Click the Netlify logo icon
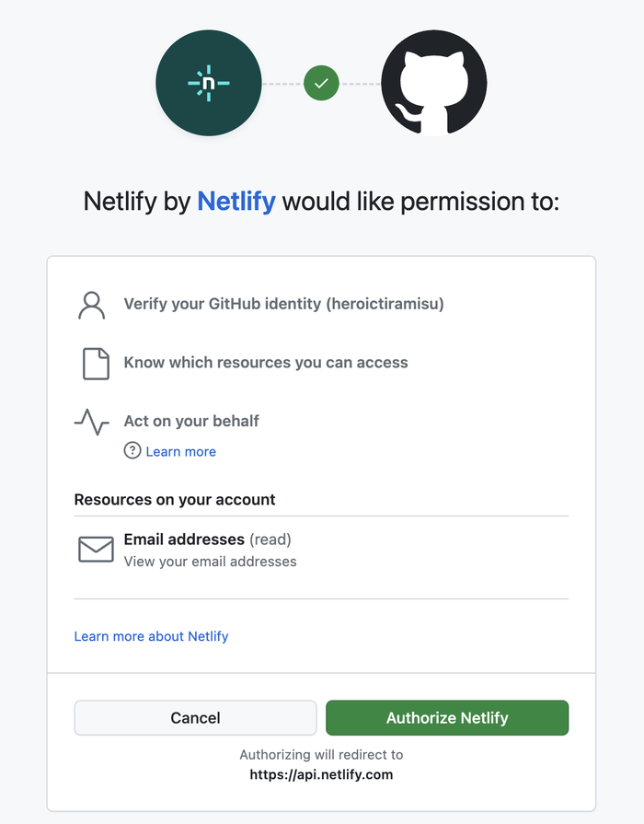Viewport: 644px width, 824px height. pos(208,83)
